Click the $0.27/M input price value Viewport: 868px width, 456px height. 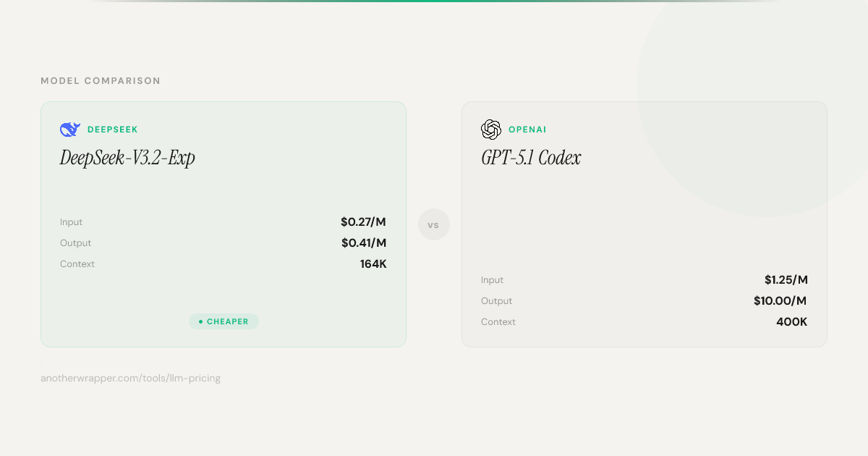pos(364,221)
